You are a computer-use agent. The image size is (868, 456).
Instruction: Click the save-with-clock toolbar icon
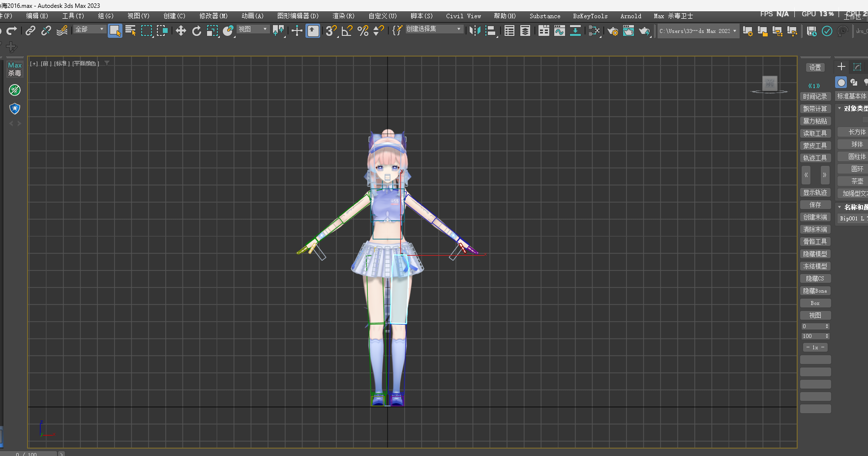click(811, 31)
